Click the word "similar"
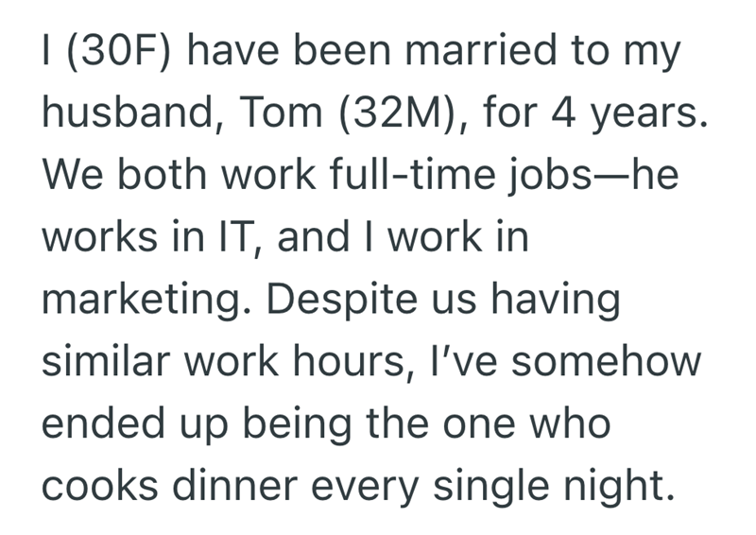Screen dimensions: 756x535 pyautogui.click(x=104, y=365)
